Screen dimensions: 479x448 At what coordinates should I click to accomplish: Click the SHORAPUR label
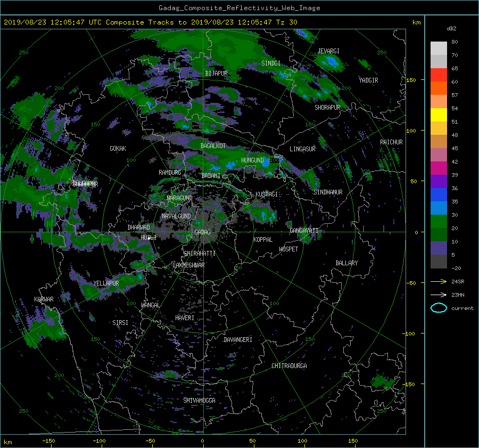coord(327,108)
